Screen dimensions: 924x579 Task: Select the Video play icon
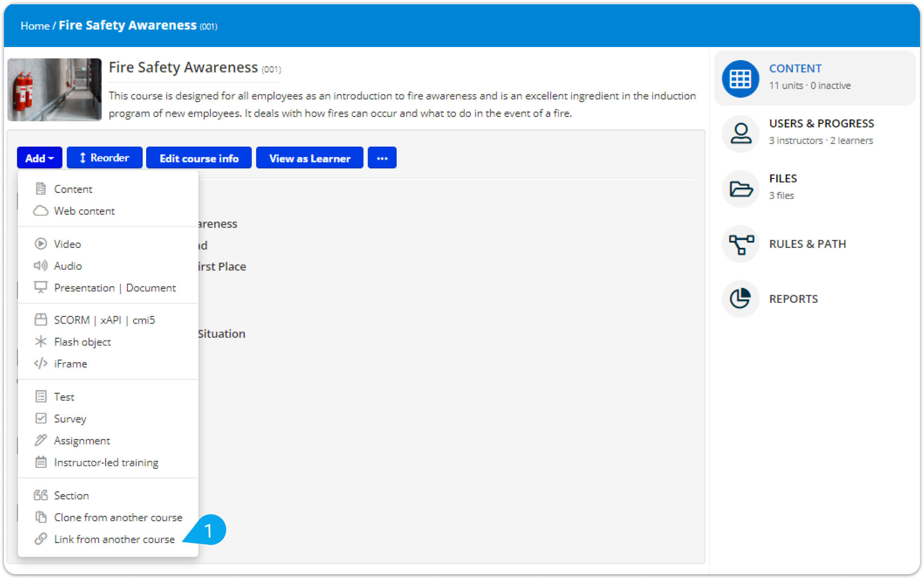pos(41,244)
